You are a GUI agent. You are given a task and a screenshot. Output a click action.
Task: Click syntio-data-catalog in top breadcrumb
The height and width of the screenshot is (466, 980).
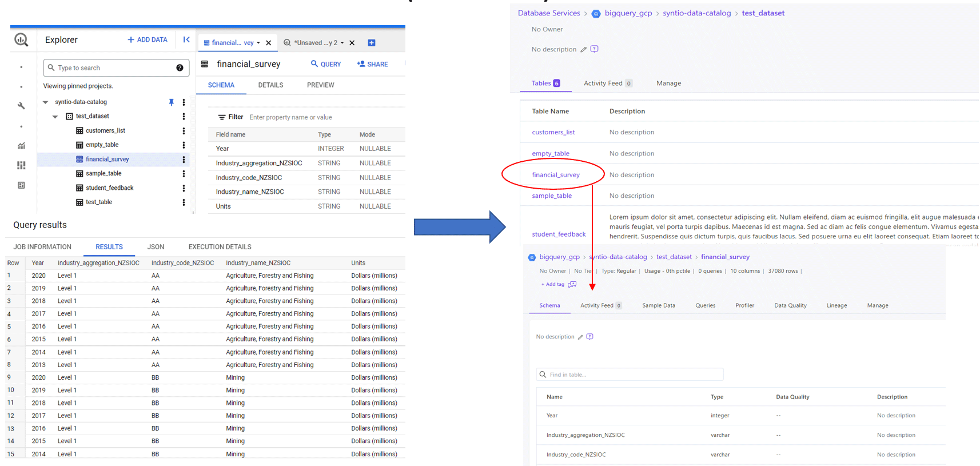click(697, 13)
